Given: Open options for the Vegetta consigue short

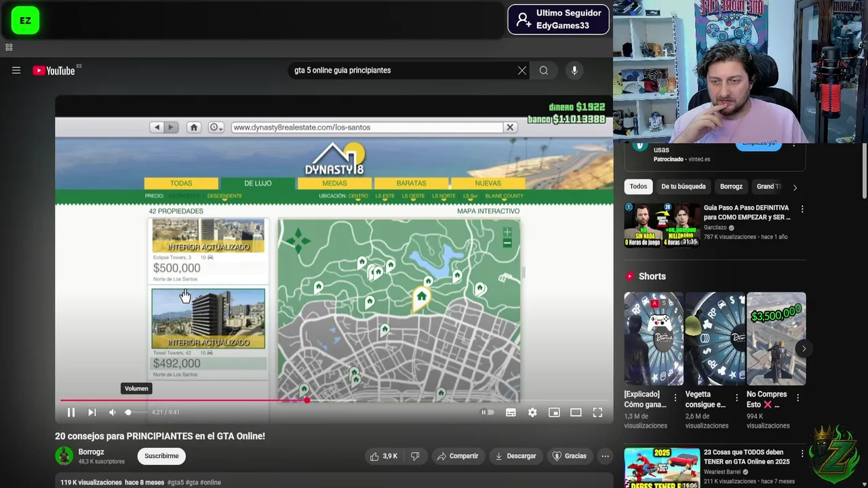Looking at the screenshot, I should 736,398.
